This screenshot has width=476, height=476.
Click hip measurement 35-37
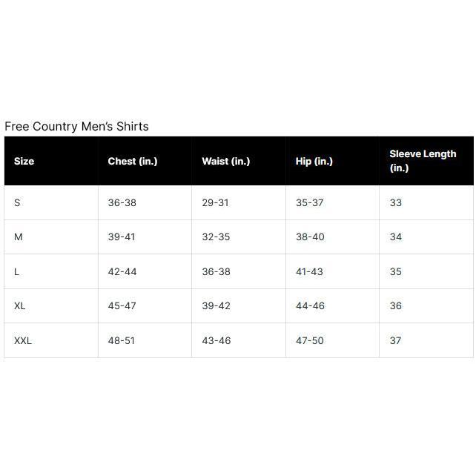310,202
